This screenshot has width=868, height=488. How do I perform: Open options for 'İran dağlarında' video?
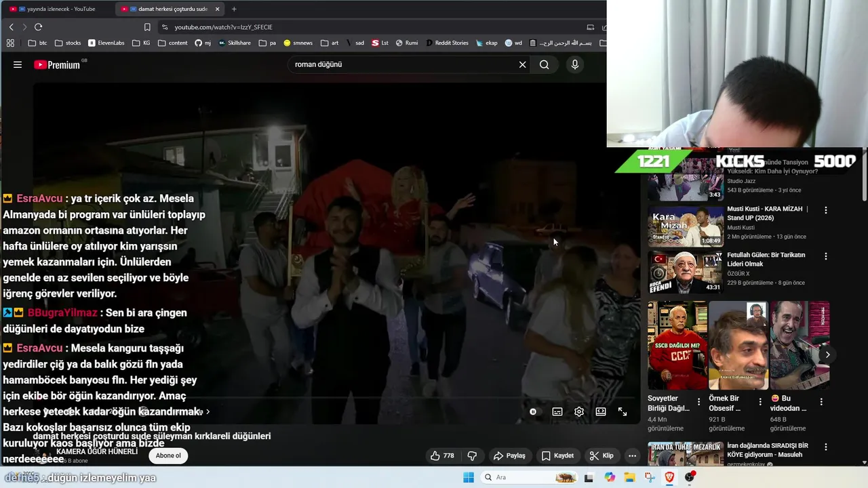click(x=826, y=447)
